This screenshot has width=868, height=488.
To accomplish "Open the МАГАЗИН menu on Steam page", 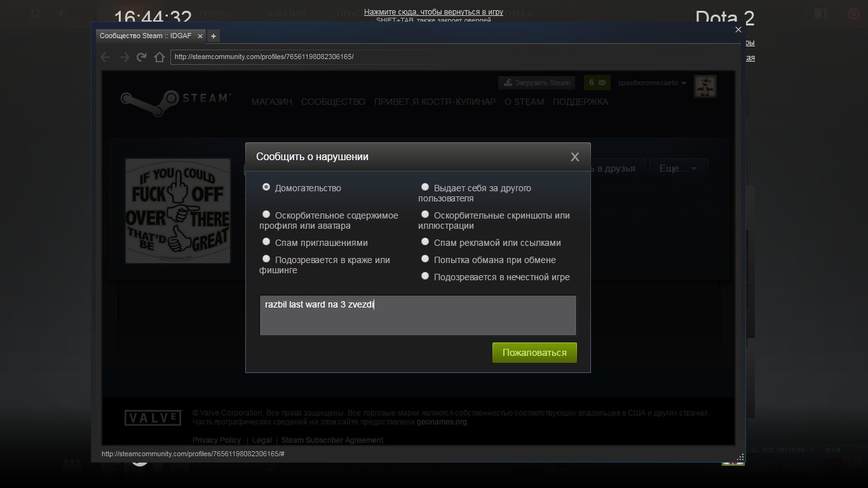I will [272, 102].
